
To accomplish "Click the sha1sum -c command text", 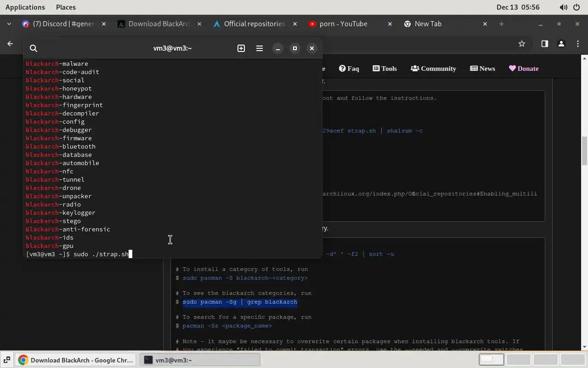I will pos(405,131).
